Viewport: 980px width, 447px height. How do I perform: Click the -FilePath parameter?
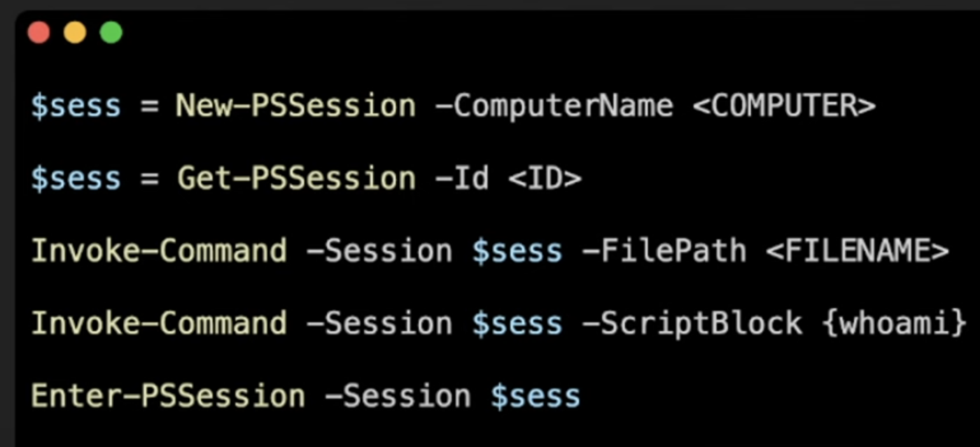[x=664, y=251]
